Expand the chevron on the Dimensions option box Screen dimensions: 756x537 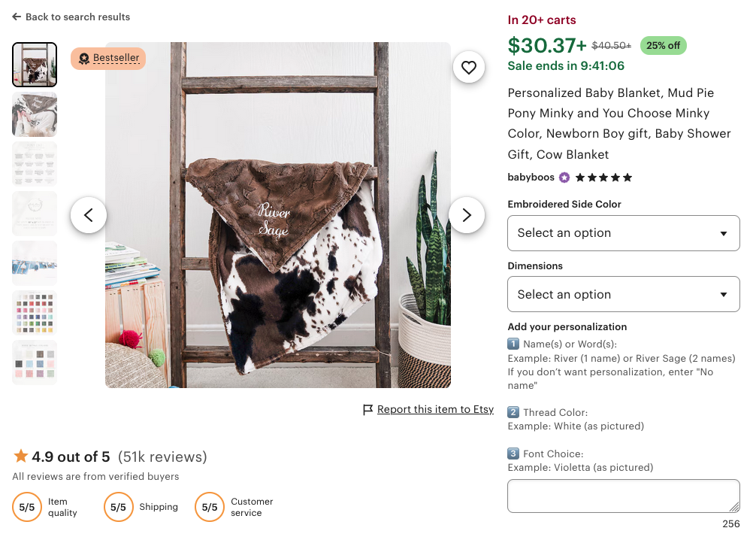(723, 294)
